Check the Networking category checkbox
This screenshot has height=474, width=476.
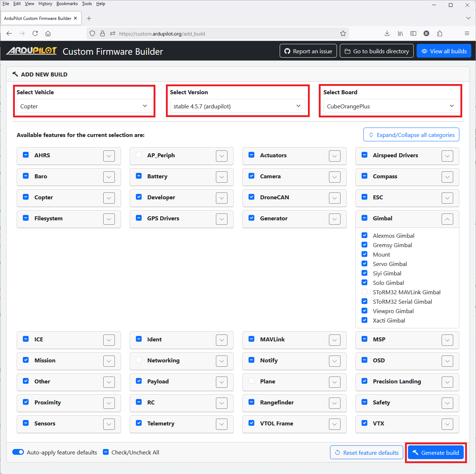[139, 360]
